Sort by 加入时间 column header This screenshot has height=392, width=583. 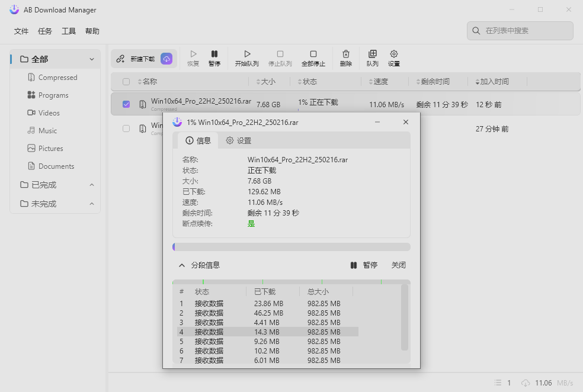(492, 82)
